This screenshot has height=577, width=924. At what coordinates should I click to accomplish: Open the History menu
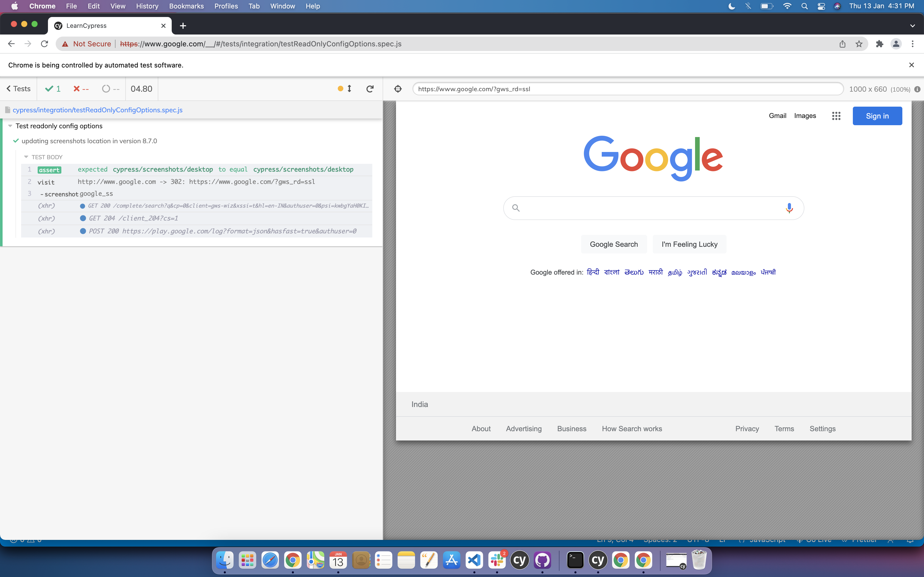pos(147,6)
